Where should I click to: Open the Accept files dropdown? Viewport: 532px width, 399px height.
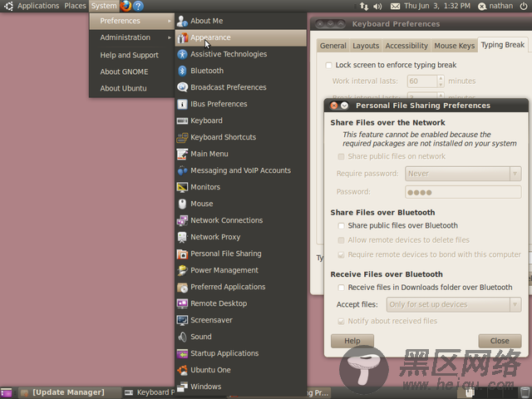[454, 305]
